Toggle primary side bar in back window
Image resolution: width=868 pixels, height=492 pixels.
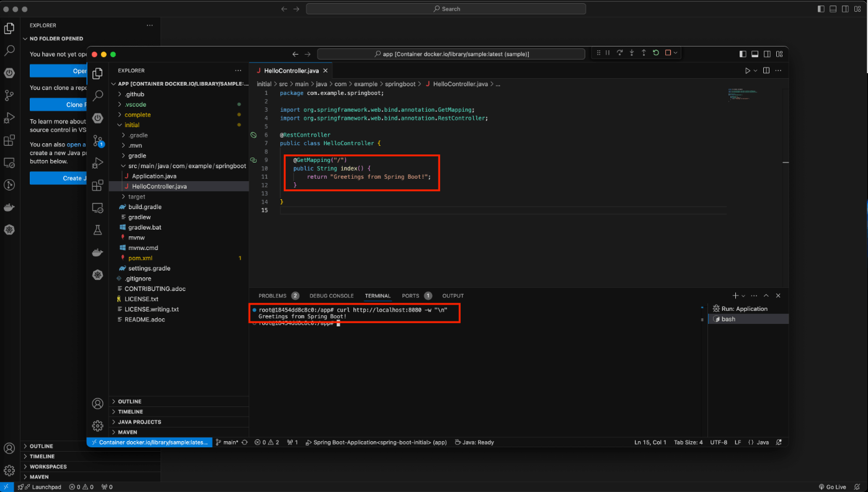[821, 9]
